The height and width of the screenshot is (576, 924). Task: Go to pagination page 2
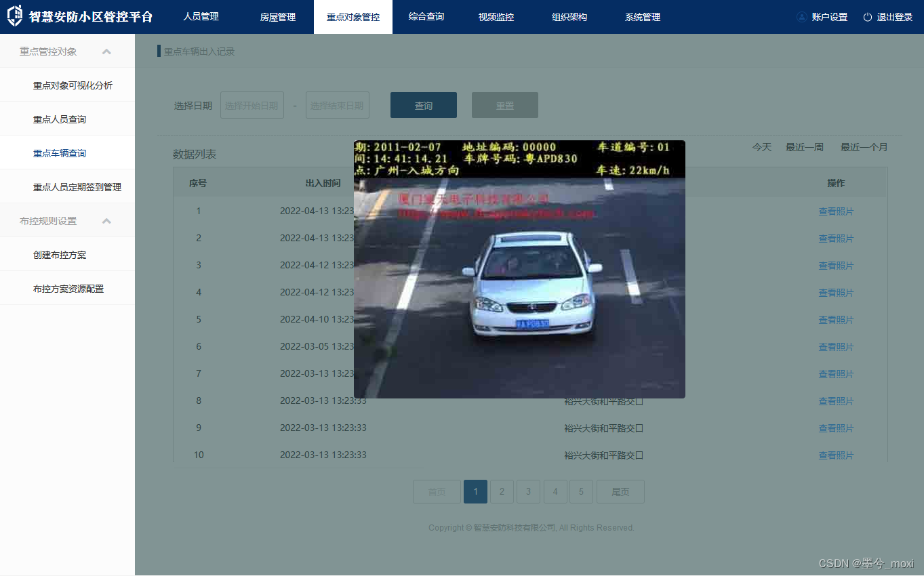pyautogui.click(x=502, y=492)
